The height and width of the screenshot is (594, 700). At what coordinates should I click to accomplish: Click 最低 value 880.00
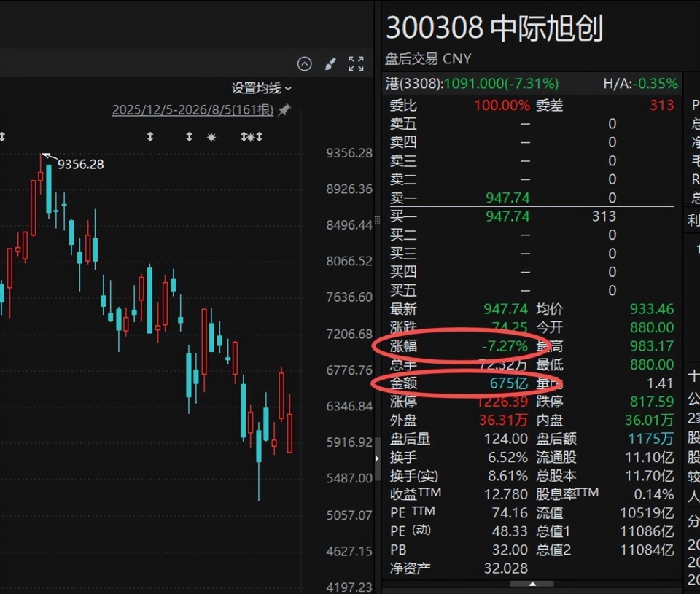tap(652, 364)
